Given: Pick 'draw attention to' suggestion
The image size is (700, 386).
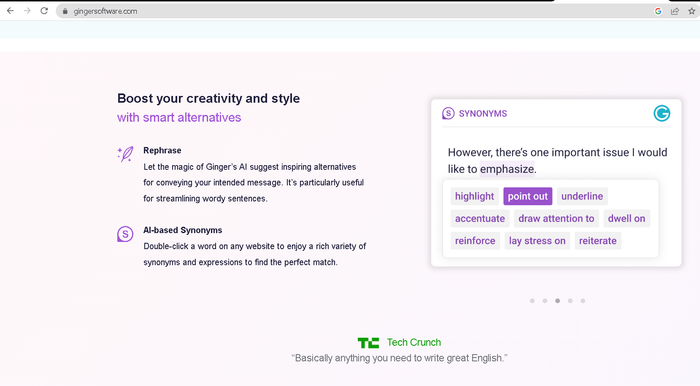Looking at the screenshot, I should tap(556, 219).
